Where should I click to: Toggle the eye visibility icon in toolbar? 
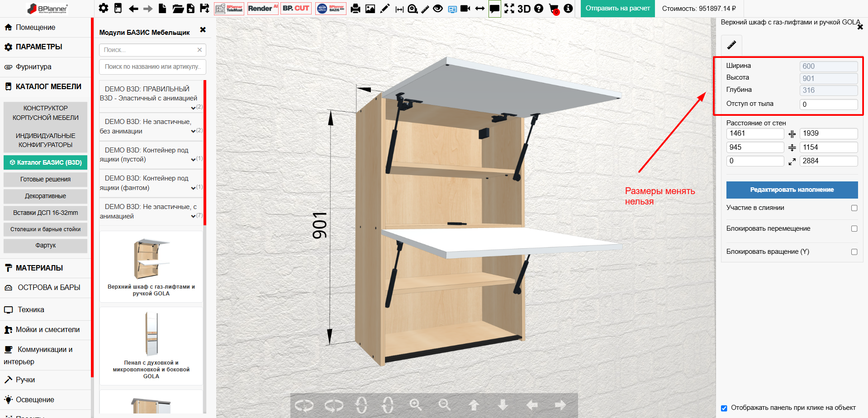point(438,8)
